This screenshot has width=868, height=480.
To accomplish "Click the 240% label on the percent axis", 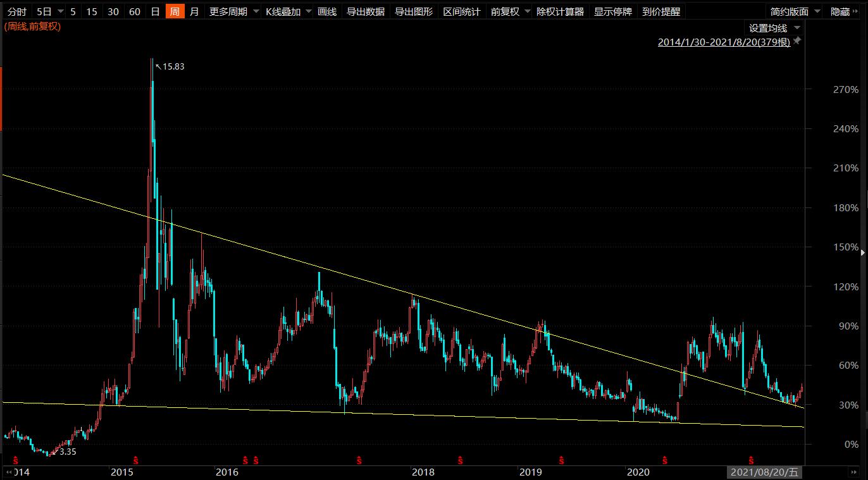I will tap(846, 129).
